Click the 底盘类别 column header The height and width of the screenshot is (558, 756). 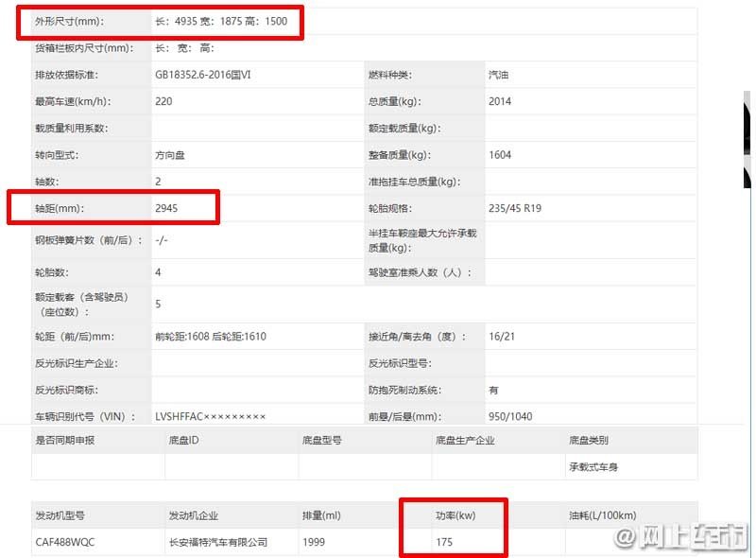click(x=589, y=440)
